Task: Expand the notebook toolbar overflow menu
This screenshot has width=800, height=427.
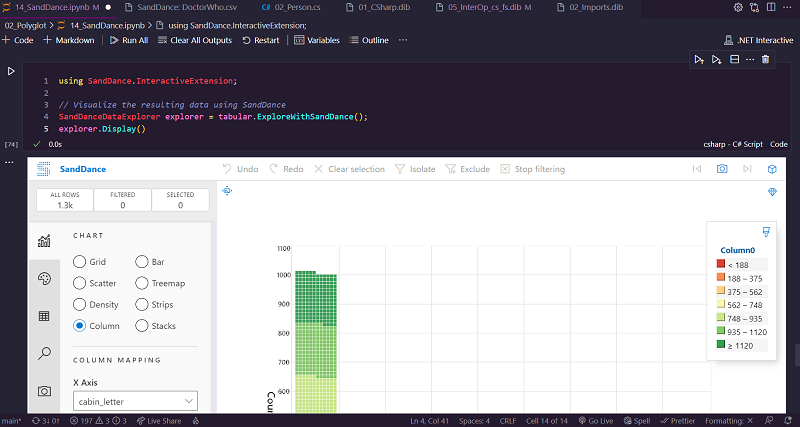Action: click(403, 40)
